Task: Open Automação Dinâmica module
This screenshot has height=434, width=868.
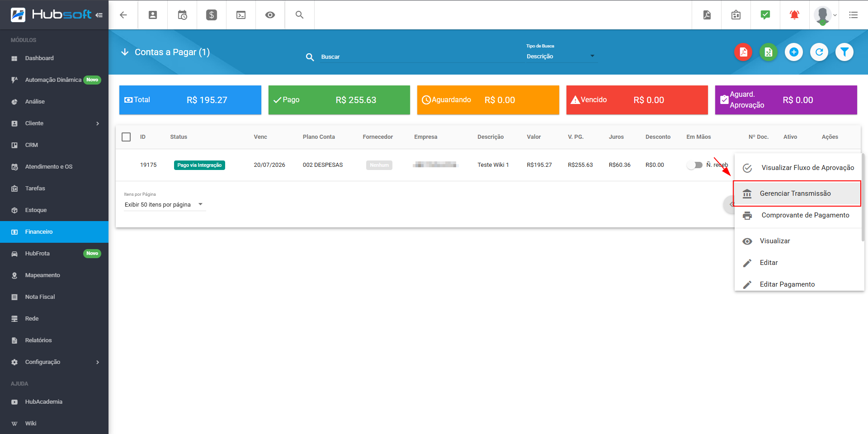Action: [54, 80]
